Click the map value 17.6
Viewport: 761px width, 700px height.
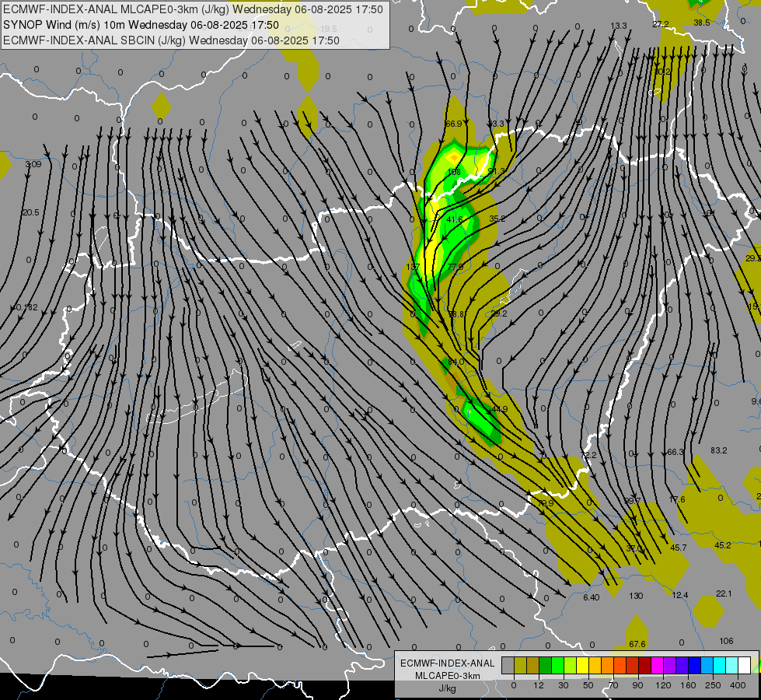[677, 499]
